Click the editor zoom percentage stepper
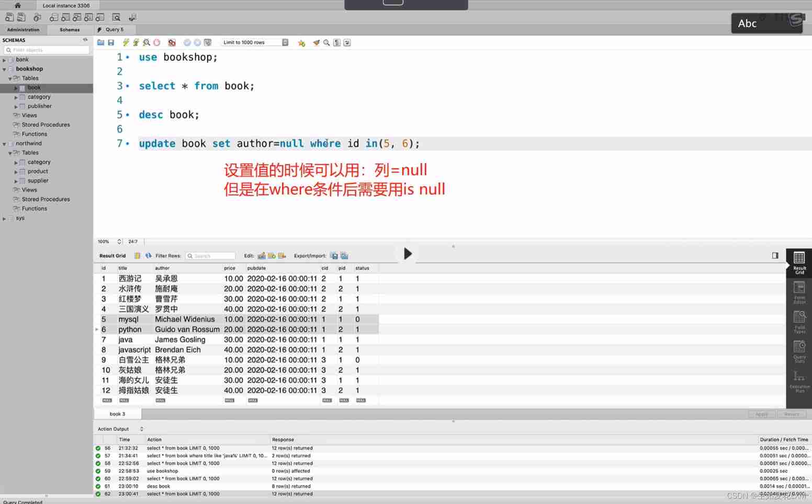 click(x=119, y=242)
